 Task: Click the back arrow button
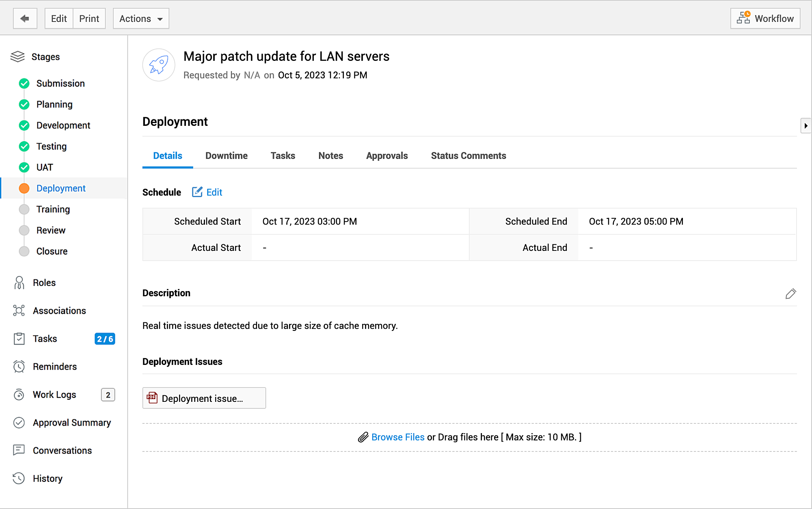pos(25,19)
